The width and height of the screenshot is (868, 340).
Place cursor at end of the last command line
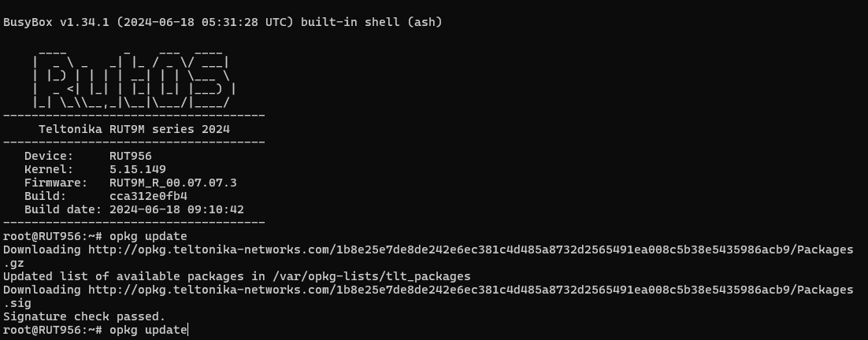(x=188, y=330)
